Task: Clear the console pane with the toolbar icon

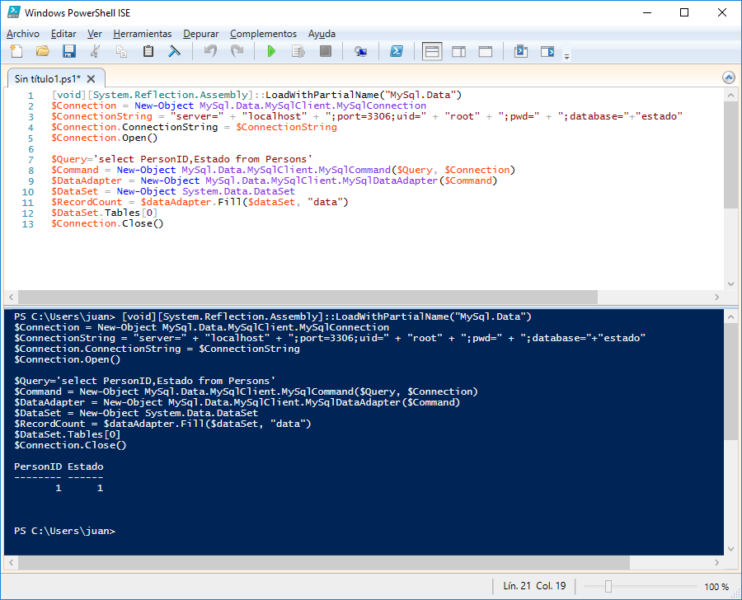Action: [174, 51]
